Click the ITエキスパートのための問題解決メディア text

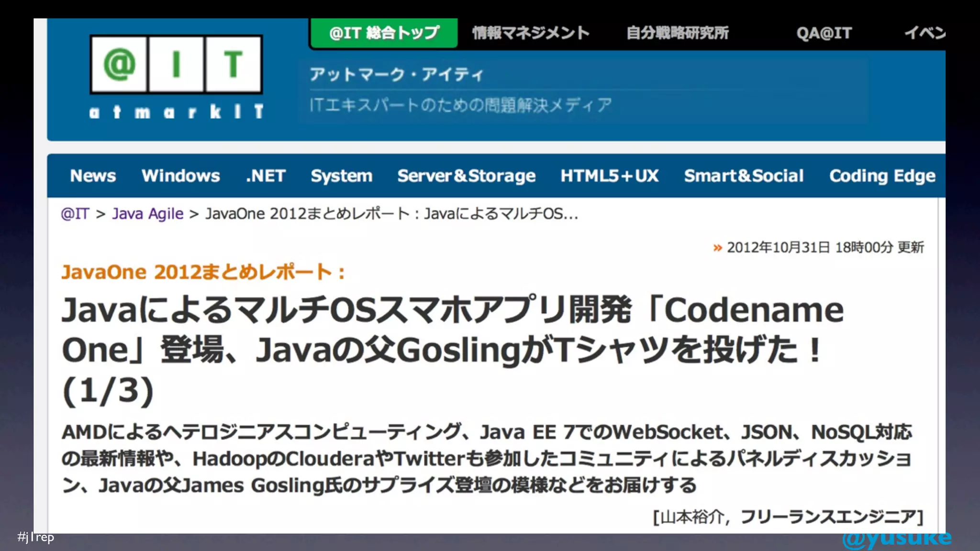[461, 105]
